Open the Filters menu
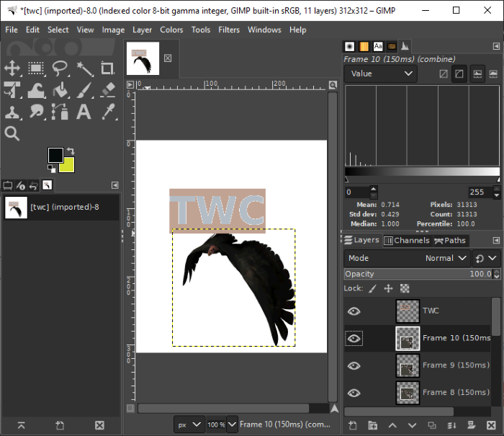The image size is (504, 436). pyautogui.click(x=229, y=30)
